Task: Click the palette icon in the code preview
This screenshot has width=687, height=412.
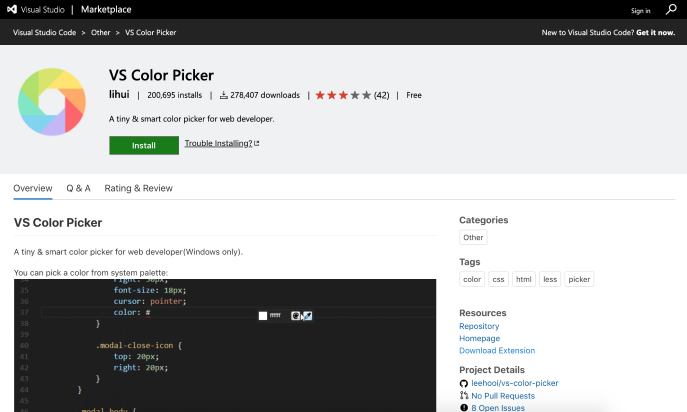Action: tap(296, 316)
